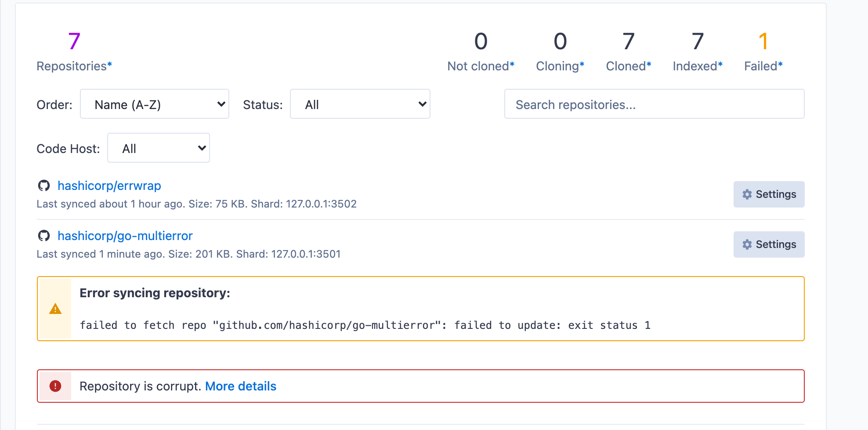Open the hashicorp/errwrap repository link
Viewport: 868px width, 430px height.
click(x=109, y=186)
